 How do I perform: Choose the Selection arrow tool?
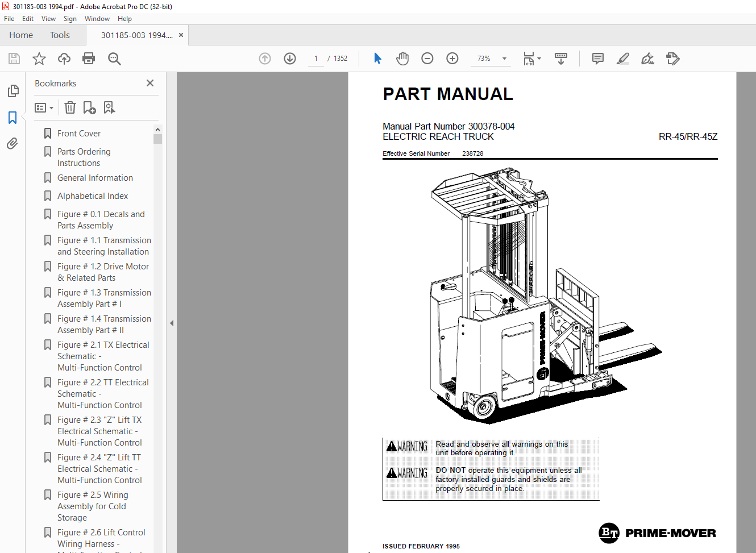pos(377,59)
